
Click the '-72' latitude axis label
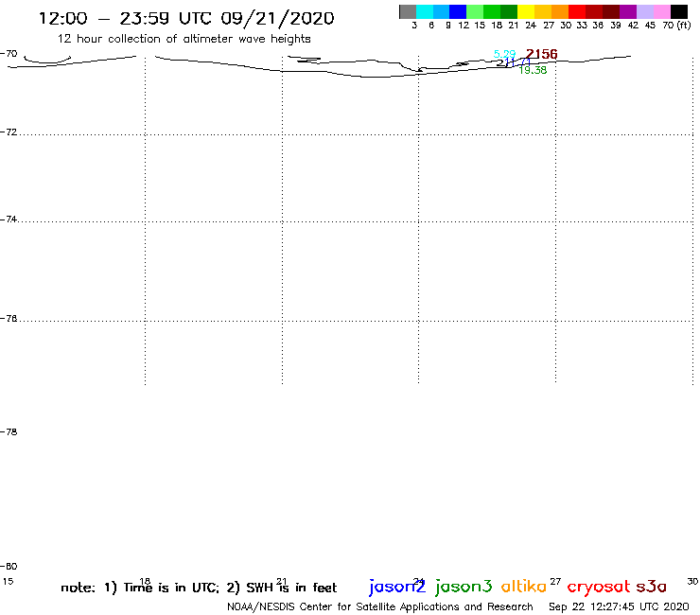tap(9, 132)
